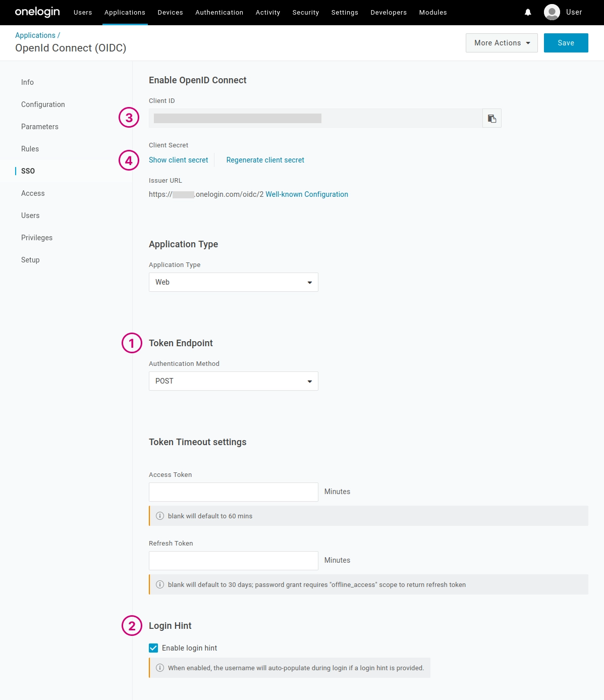Expand the More Actions menu
Viewport: 604px width, 700px height.
click(501, 43)
